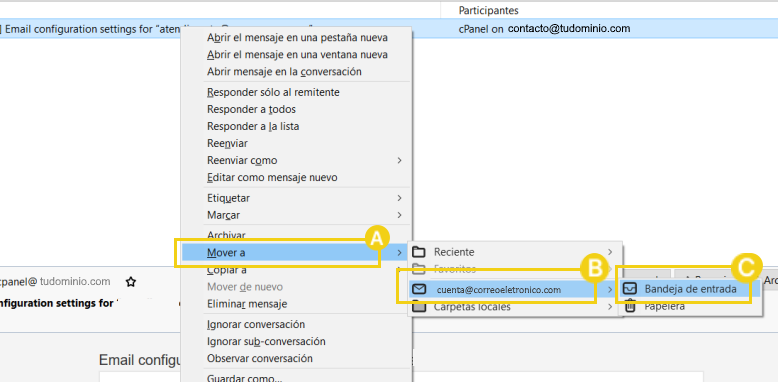
Task: Click the contacto@tudominio.com participant text
Action: [569, 29]
